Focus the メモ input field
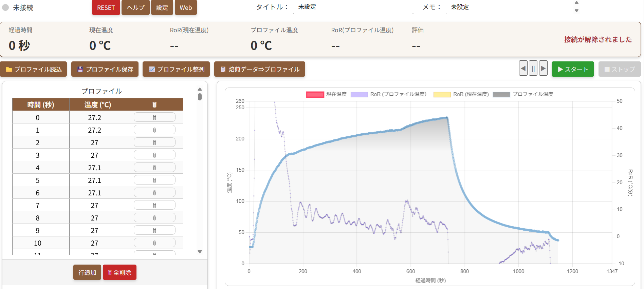The image size is (644, 289). pyautogui.click(x=509, y=7)
